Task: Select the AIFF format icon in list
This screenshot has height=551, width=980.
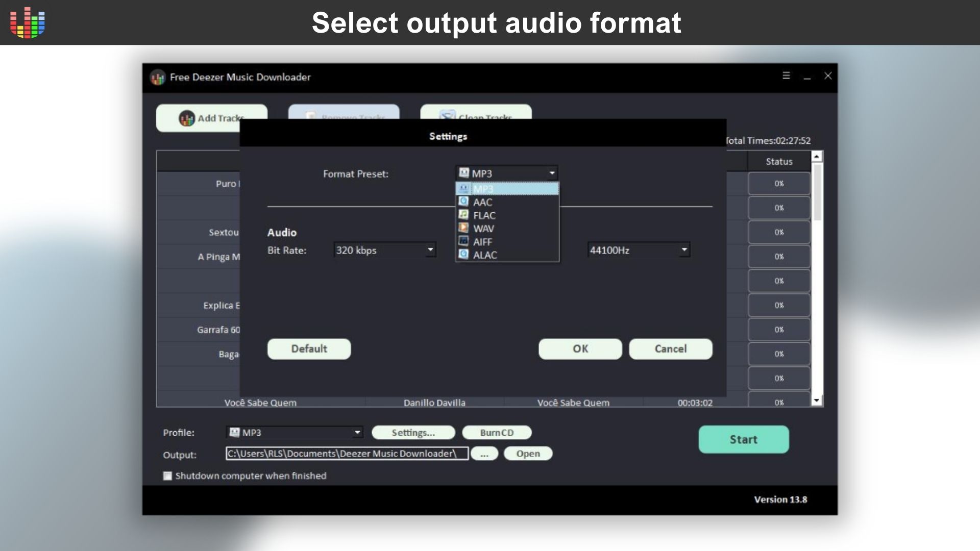Action: click(x=463, y=241)
